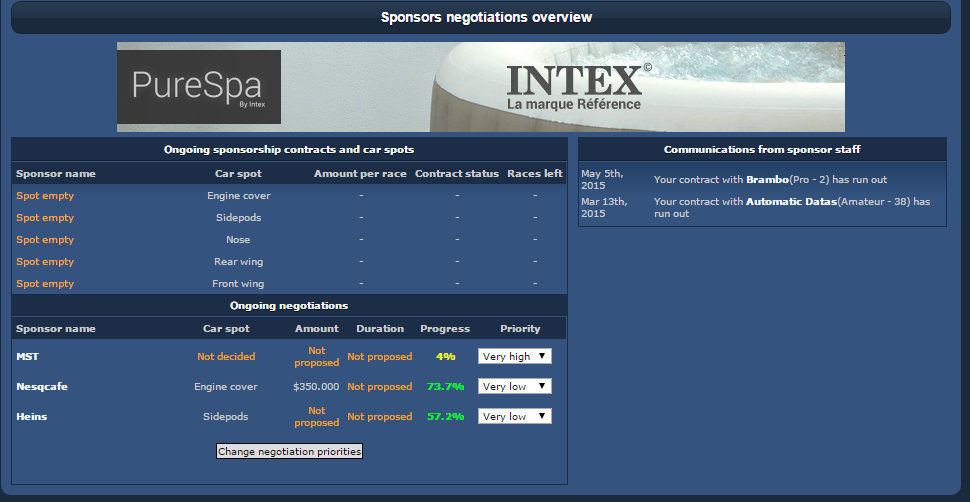The width and height of the screenshot is (970, 502).
Task: Click Automatic Datas in communications
Action: pyautogui.click(x=791, y=202)
